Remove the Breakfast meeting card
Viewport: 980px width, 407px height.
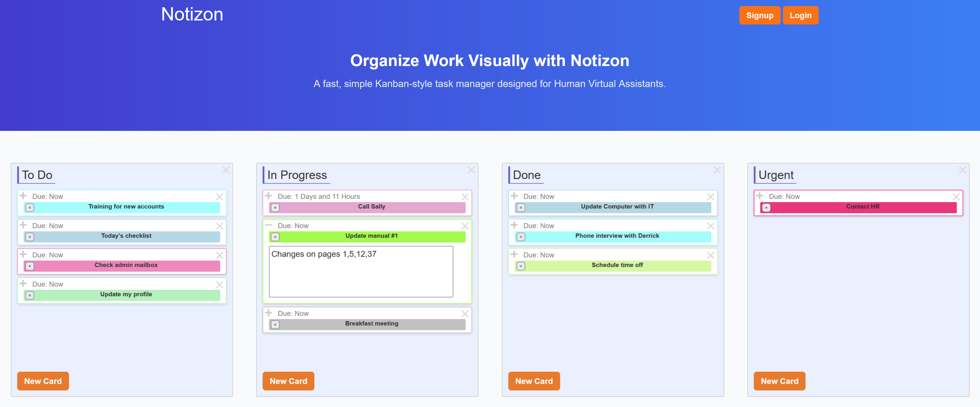(x=465, y=314)
